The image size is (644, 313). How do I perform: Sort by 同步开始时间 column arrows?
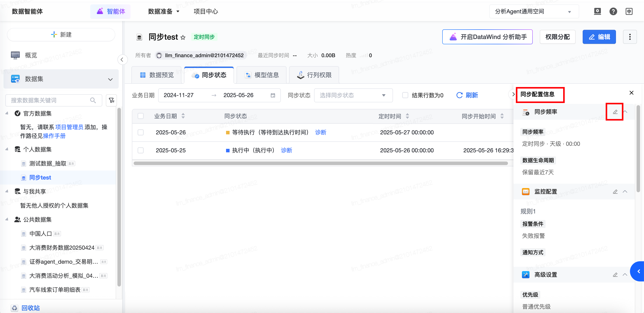[x=502, y=116]
